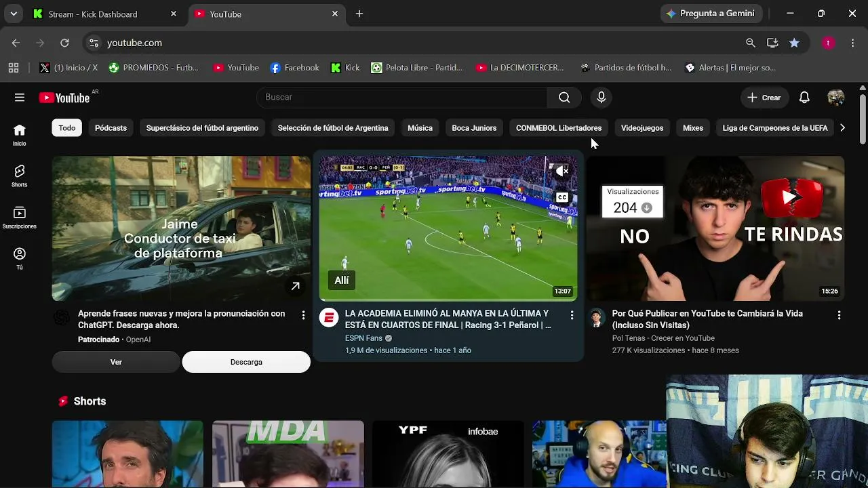Open the Pol Tenas channel avatar

point(596,318)
